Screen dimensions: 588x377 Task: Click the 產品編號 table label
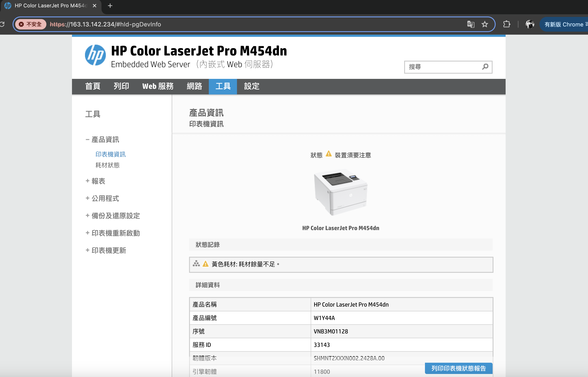click(204, 318)
